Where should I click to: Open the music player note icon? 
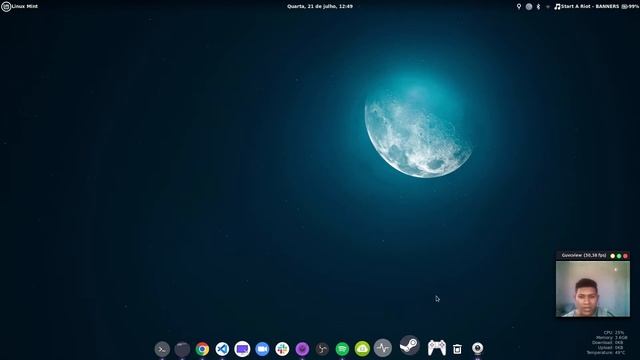557,7
